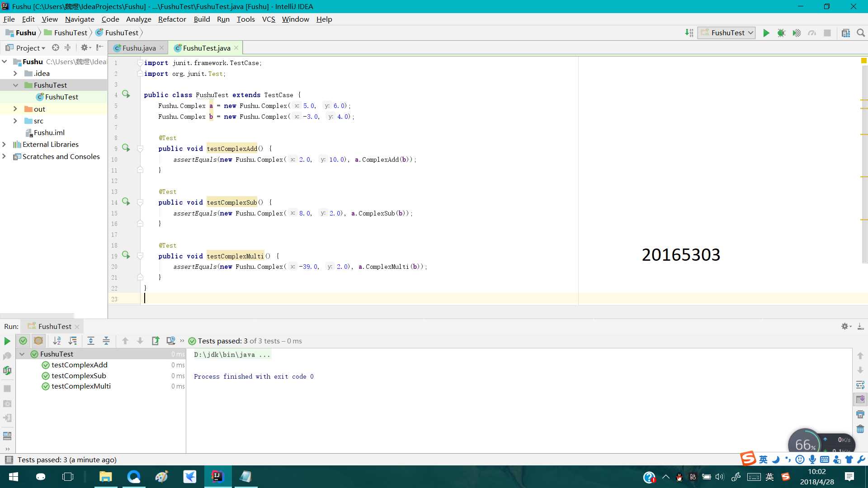Run testComplexSub gutter icon on line 14

point(126,202)
